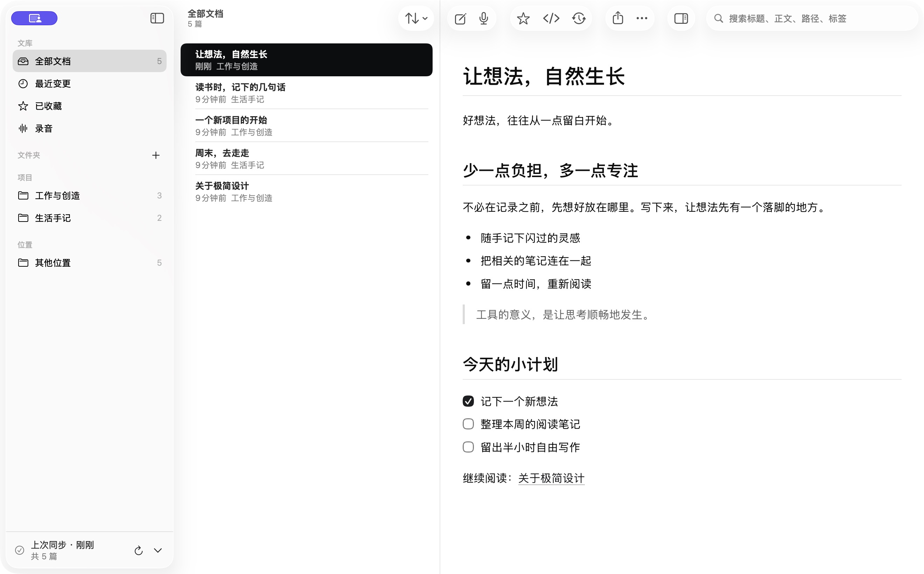Click the heading 少一点负担，多一点专注
924x574 pixels.
[551, 170]
